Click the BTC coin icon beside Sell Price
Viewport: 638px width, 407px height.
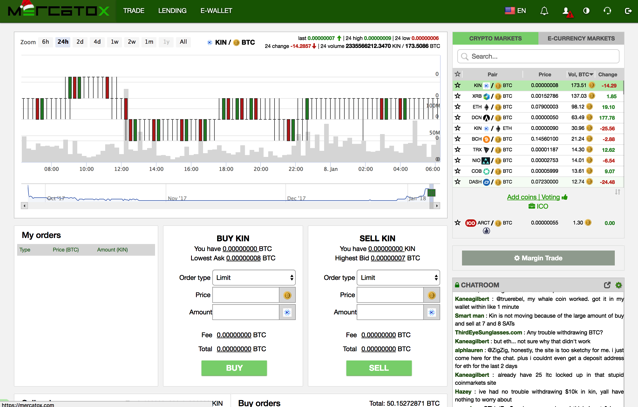pyautogui.click(x=432, y=295)
